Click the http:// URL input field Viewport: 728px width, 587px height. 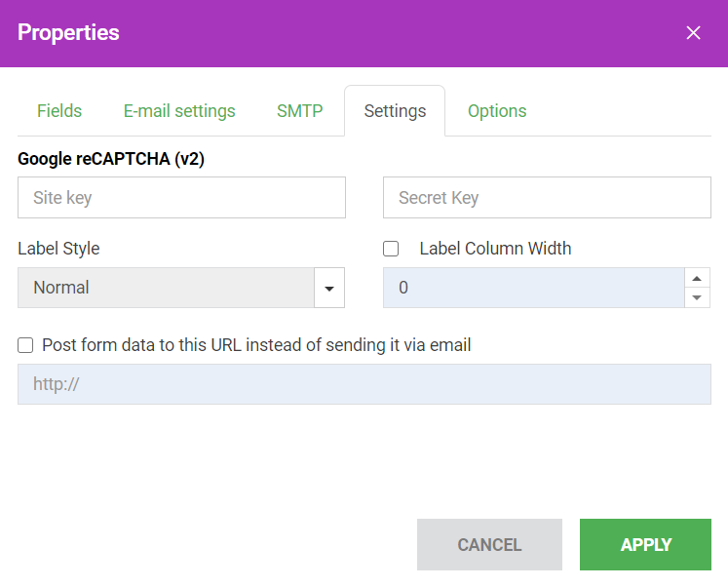click(364, 384)
